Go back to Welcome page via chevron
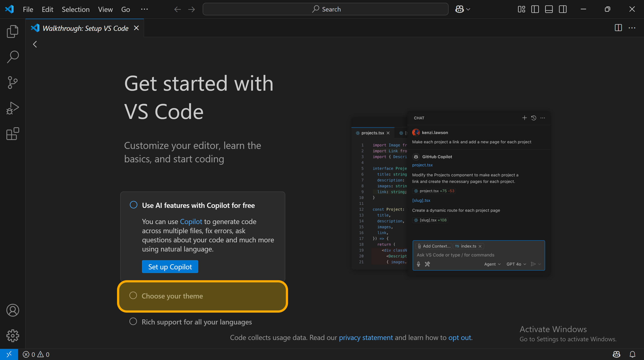Image resolution: width=644 pixels, height=360 pixels. pyautogui.click(x=35, y=44)
